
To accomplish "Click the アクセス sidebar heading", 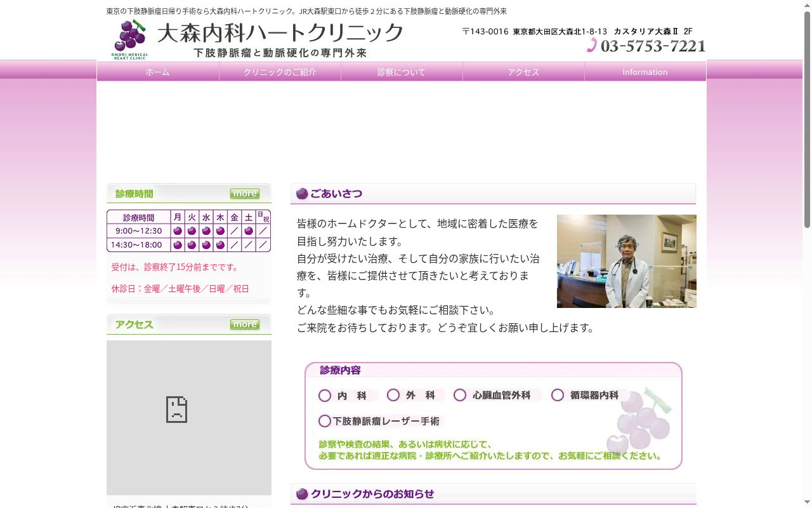I will tap(134, 324).
